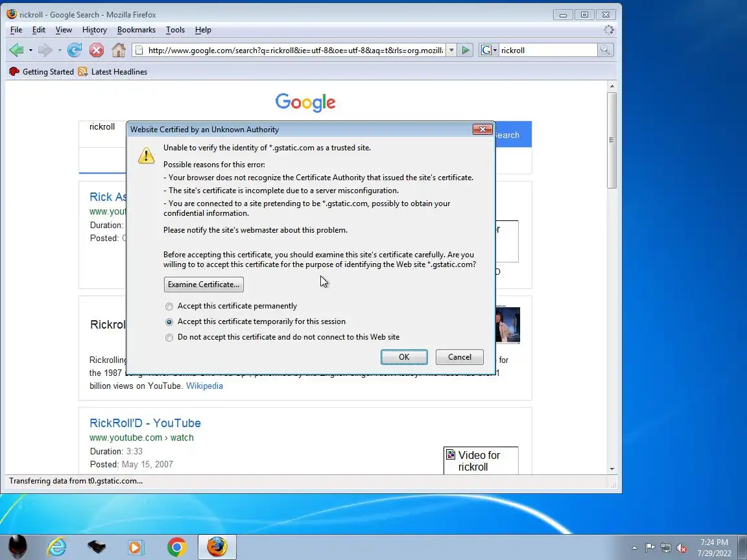Click the scrollbar up arrow
747x560 pixels.
(x=611, y=86)
